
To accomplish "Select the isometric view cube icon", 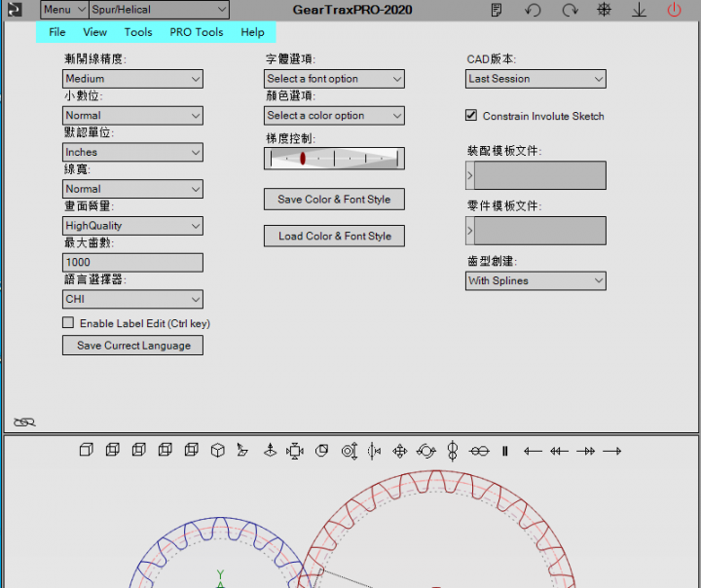I will pos(218,451).
